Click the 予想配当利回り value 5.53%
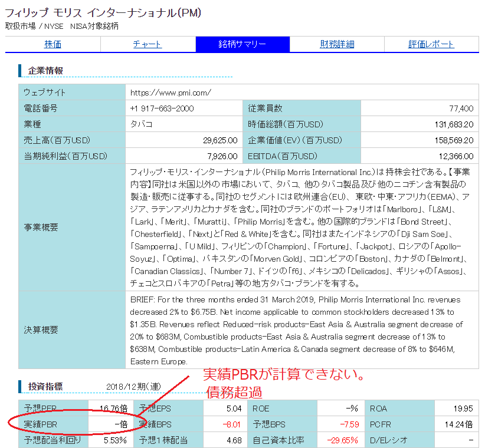This screenshot has height=448, width=485. click(x=115, y=440)
